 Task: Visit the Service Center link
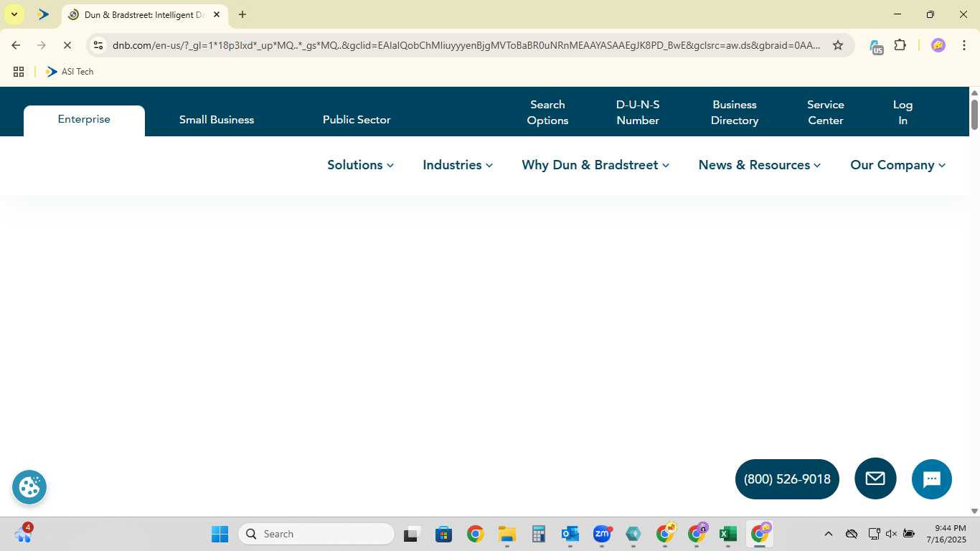[x=826, y=113]
